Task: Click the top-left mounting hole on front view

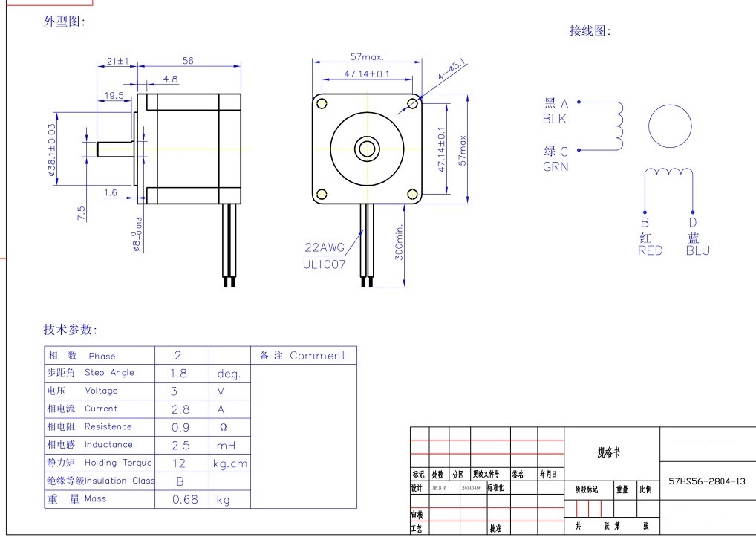Action: 322,104
